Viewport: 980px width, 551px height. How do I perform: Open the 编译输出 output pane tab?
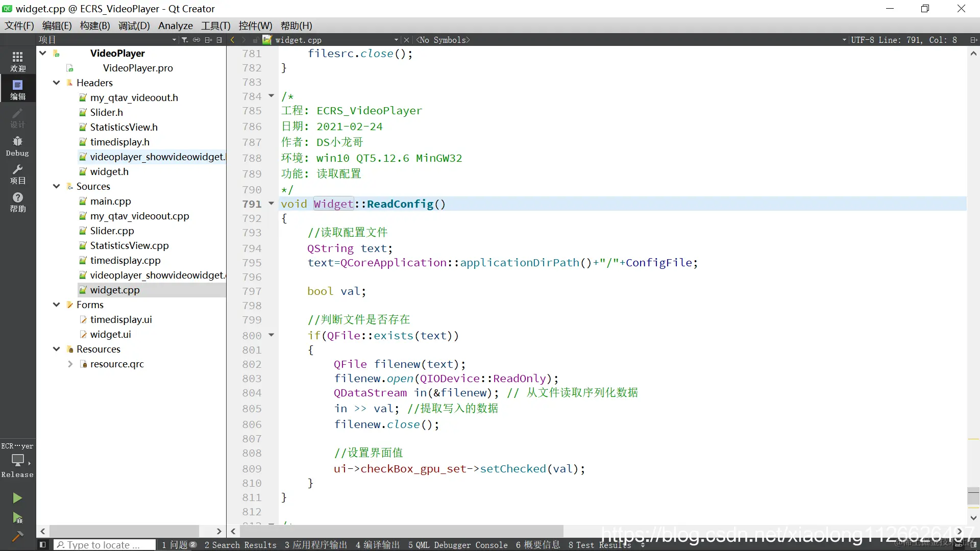(x=378, y=545)
